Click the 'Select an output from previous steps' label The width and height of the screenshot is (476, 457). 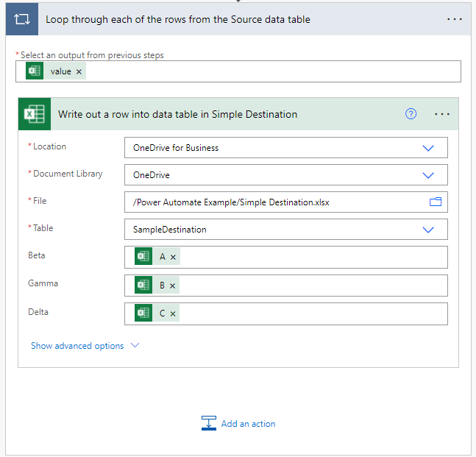click(92, 55)
